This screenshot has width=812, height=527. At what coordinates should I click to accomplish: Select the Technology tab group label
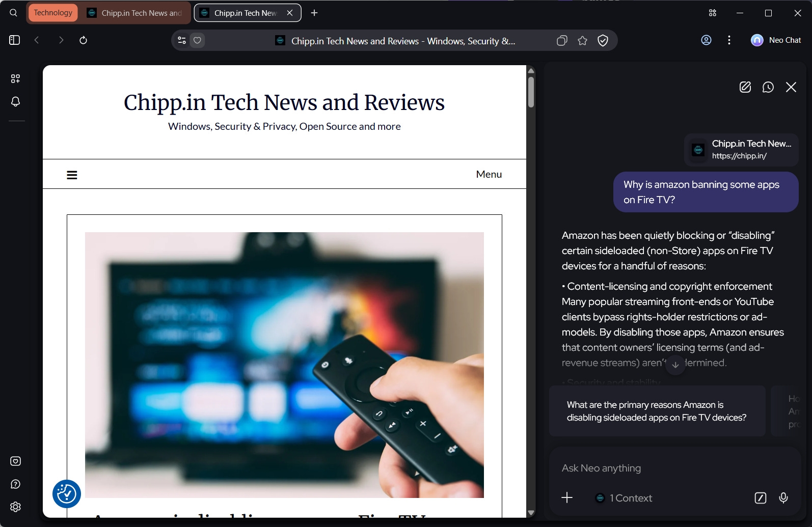click(53, 13)
